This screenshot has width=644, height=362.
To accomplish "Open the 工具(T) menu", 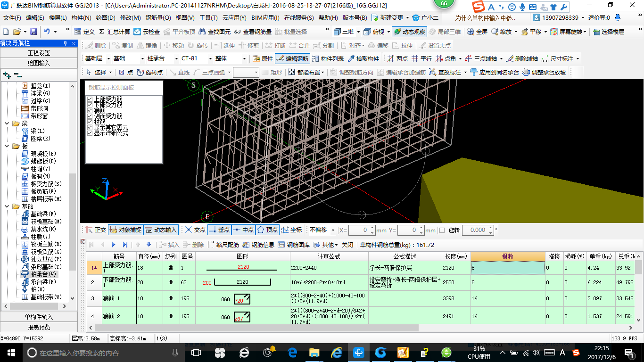I will [208, 18].
